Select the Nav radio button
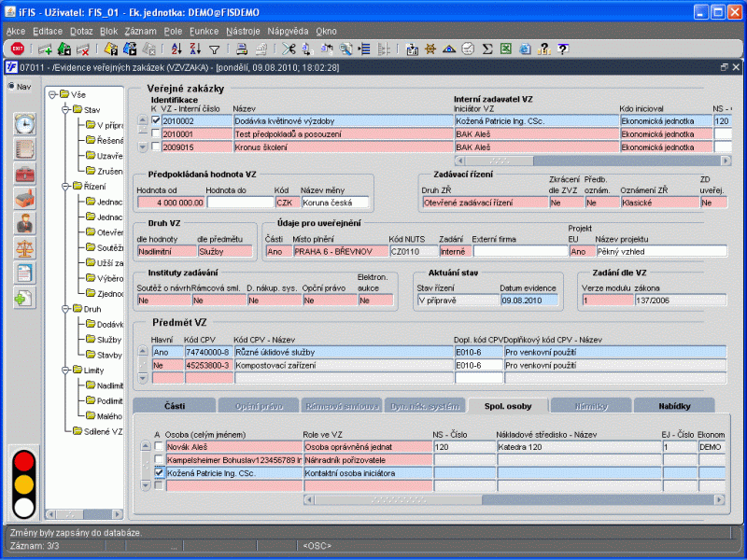747x560 pixels. pos(11,86)
